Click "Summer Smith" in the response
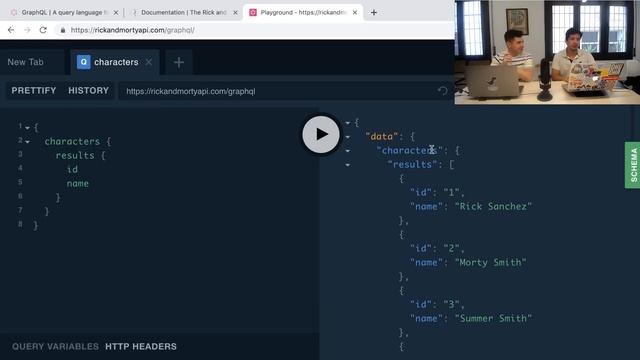The width and height of the screenshot is (640, 360). pos(493,318)
